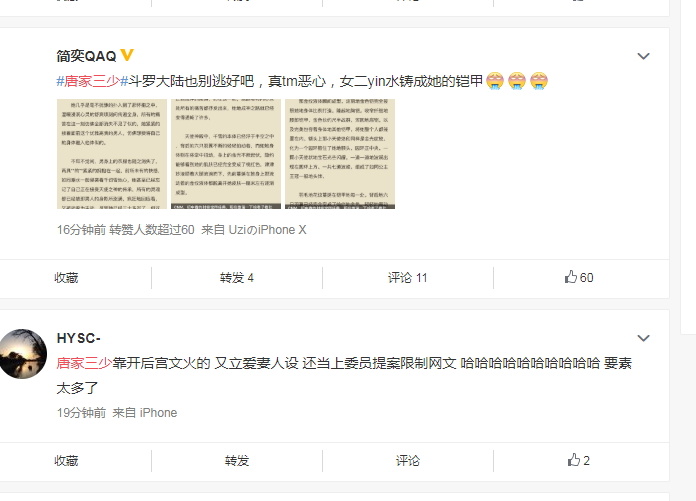Open the HYSC- user avatar
Screen dimensions: 696x501
tap(22, 354)
